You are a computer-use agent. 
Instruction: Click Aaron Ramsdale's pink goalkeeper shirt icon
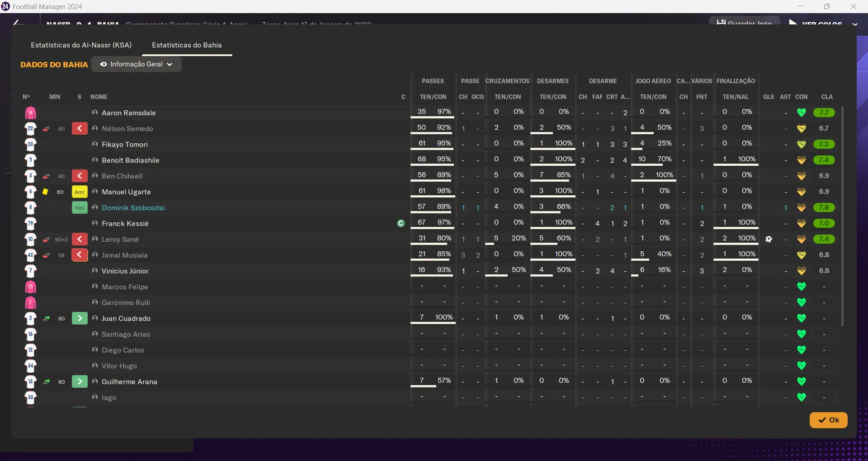(30, 113)
